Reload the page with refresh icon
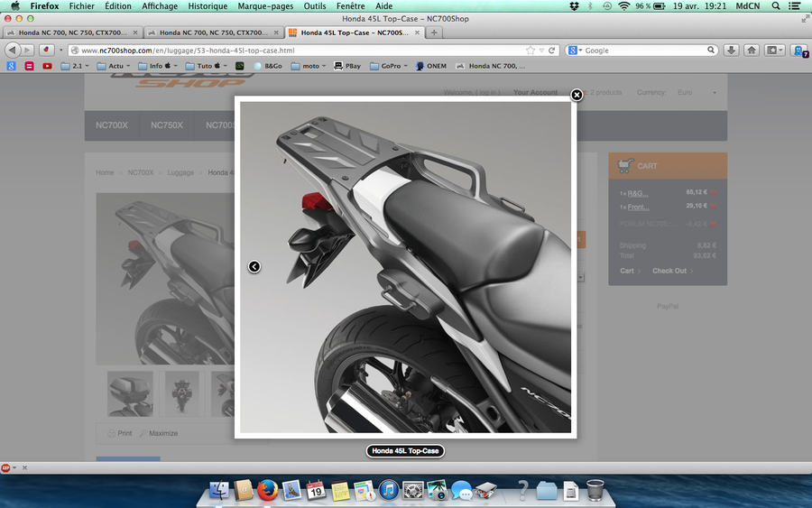812x508 pixels. (552, 51)
